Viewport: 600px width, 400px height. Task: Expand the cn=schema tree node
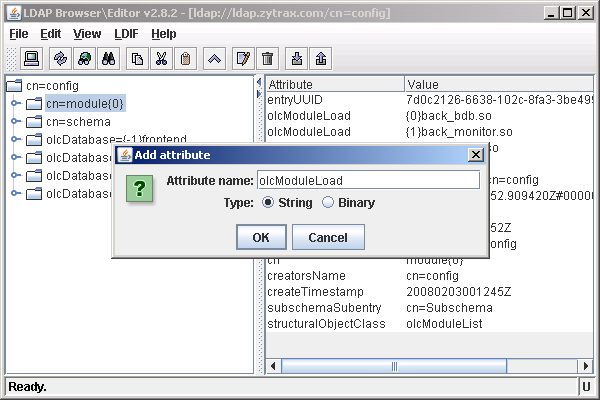coord(15,121)
